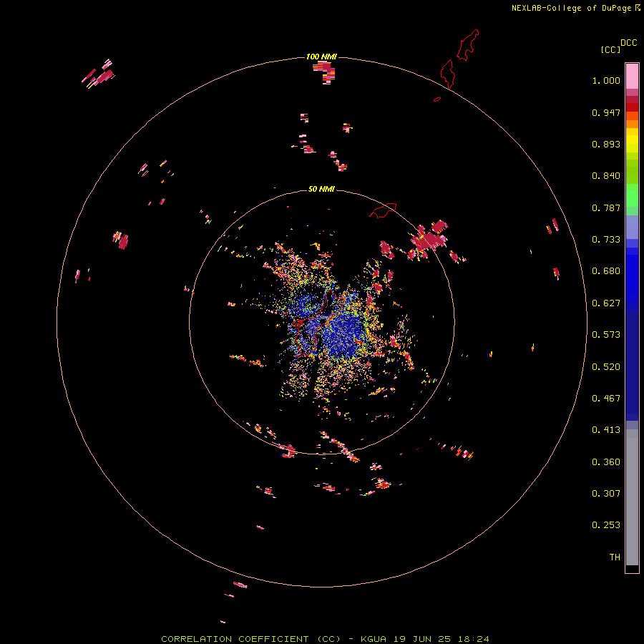Pick the gray color bar segment
Screen dimensions: 644x644
click(632, 497)
